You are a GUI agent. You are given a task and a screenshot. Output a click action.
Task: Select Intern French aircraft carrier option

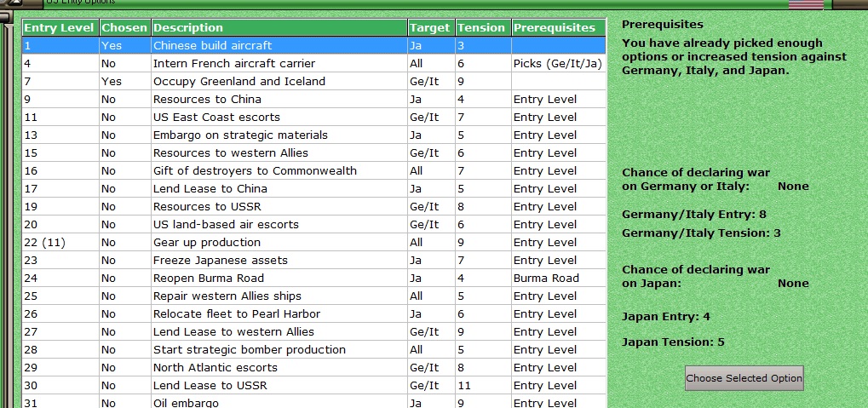tap(313, 64)
